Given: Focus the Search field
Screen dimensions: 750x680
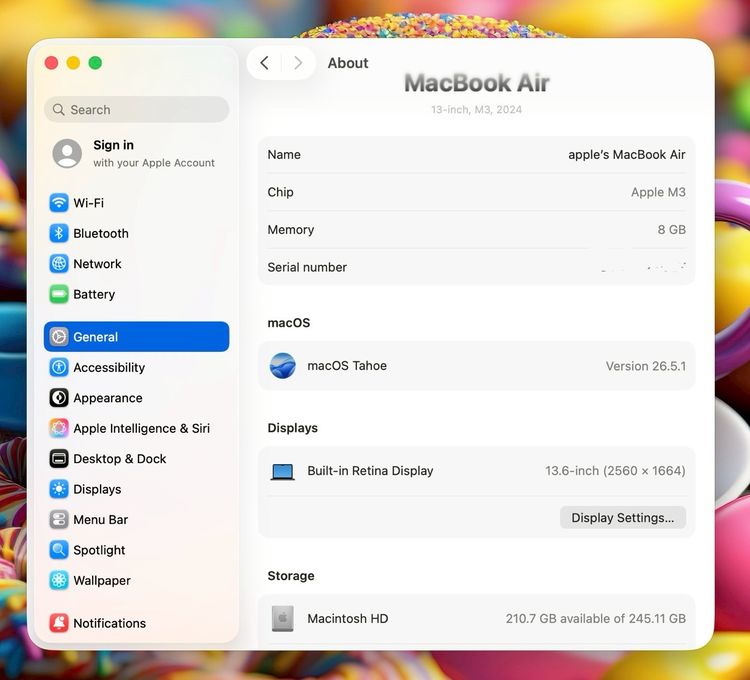Looking at the screenshot, I should tap(136, 110).
